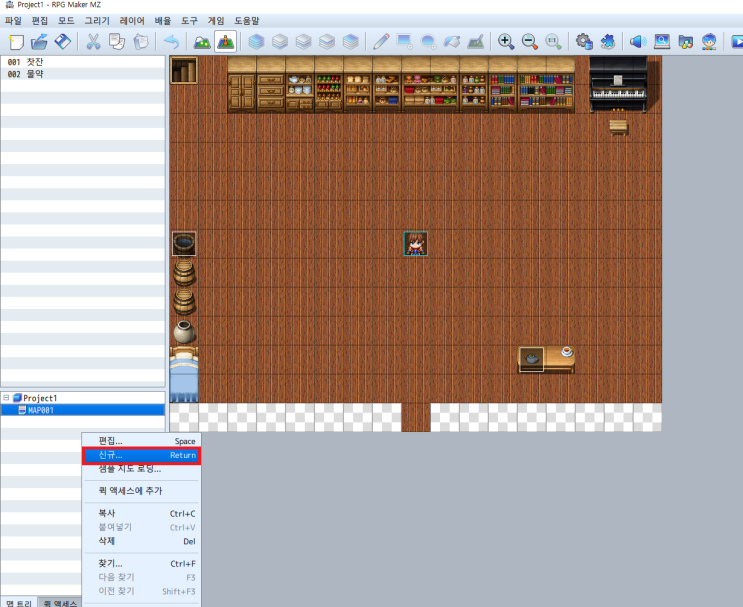743x607 pixels.
Task: Click the Zoom In magnifier icon
Action: [506, 42]
